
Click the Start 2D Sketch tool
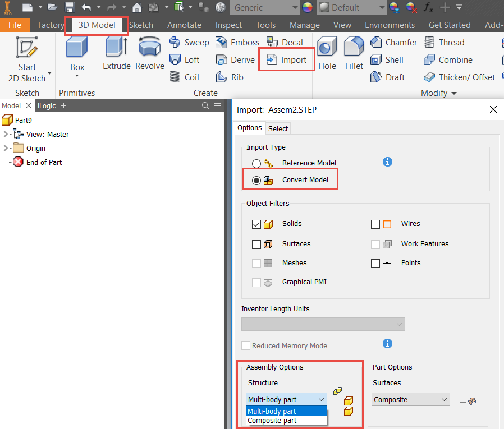[27, 59]
